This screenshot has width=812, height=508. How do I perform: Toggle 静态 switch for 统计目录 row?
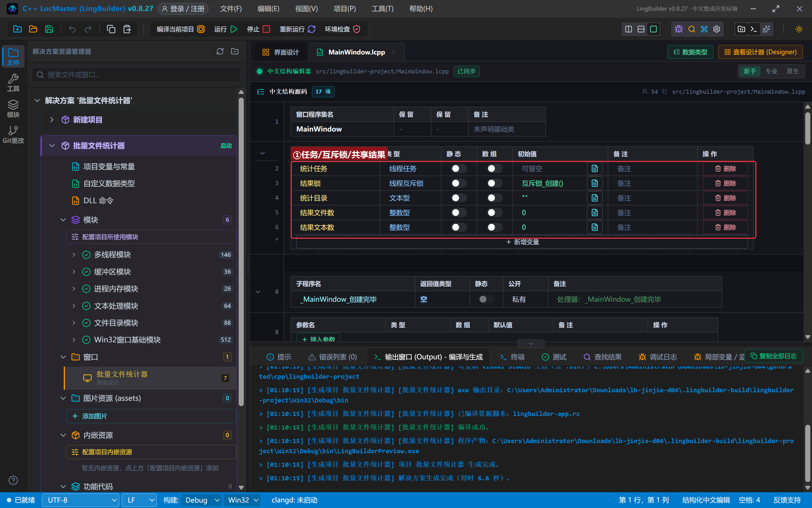(459, 198)
